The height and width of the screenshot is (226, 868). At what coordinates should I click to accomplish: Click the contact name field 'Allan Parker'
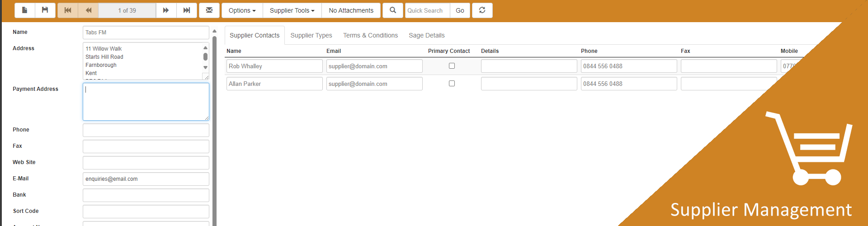coord(274,84)
